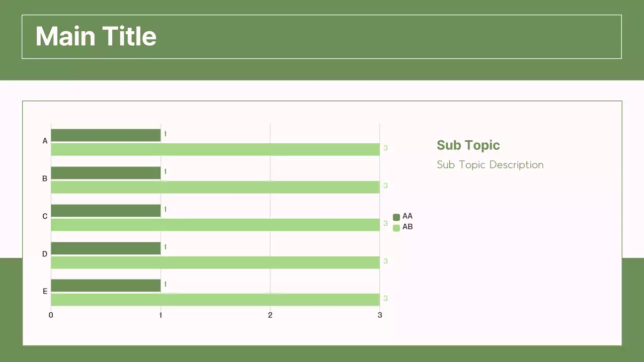The image size is (644, 362).
Task: Click the AB legend color swatch
Action: tap(396, 228)
